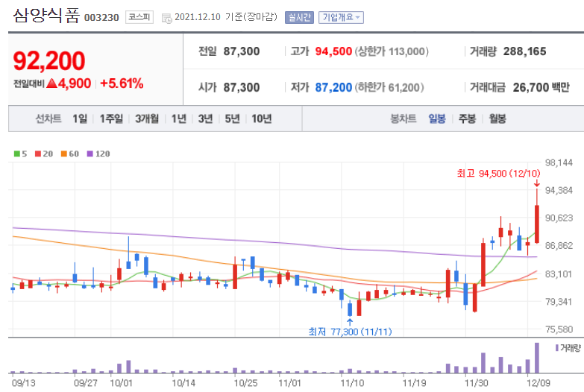The height and width of the screenshot is (392, 584).
Task: Click the red up-triangle change icon
Action: pos(51,83)
